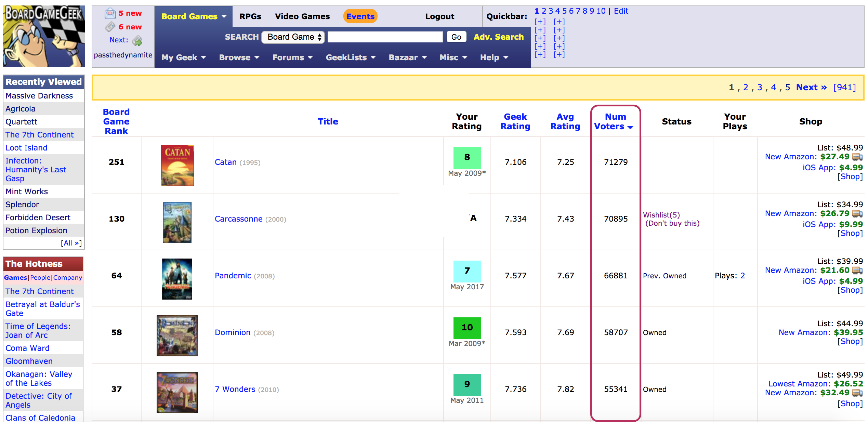The image size is (868, 422).
Task: Open Loot Island in Recently Viewed
Action: tap(26, 148)
